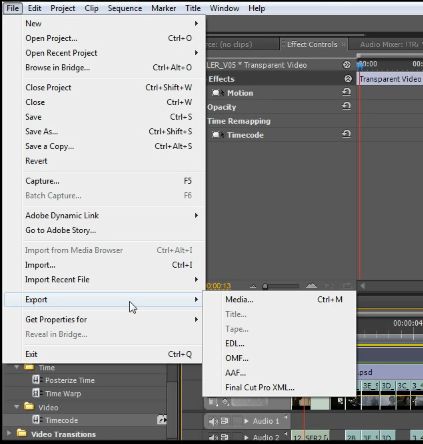The height and width of the screenshot is (444, 423).
Task: Choose Export EDL...
Action: (279, 343)
